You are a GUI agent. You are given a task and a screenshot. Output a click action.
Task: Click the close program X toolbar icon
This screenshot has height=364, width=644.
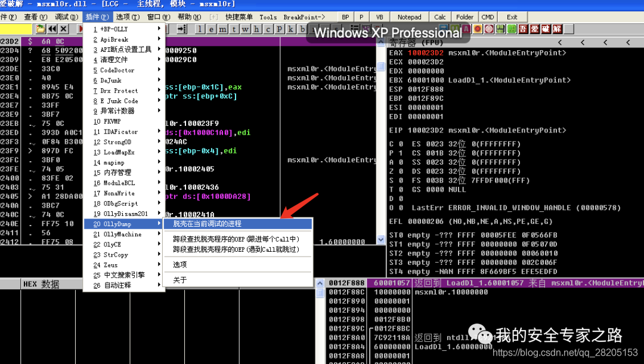pos(63,29)
